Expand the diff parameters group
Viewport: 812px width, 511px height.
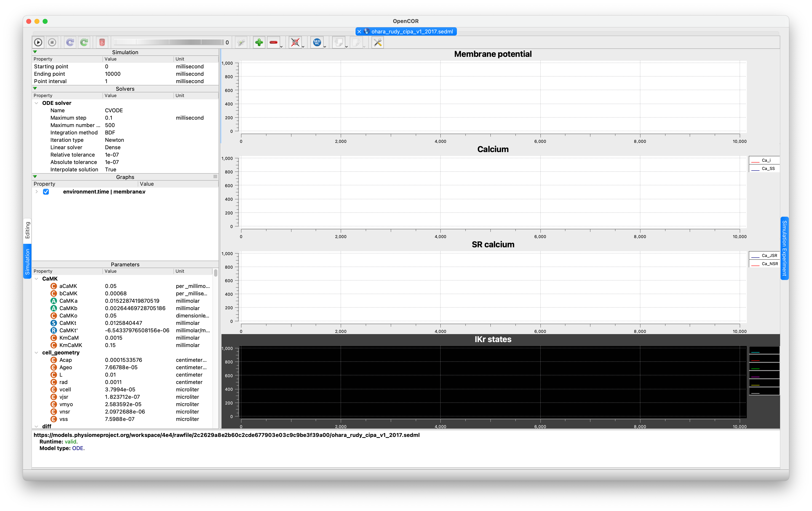(37, 426)
